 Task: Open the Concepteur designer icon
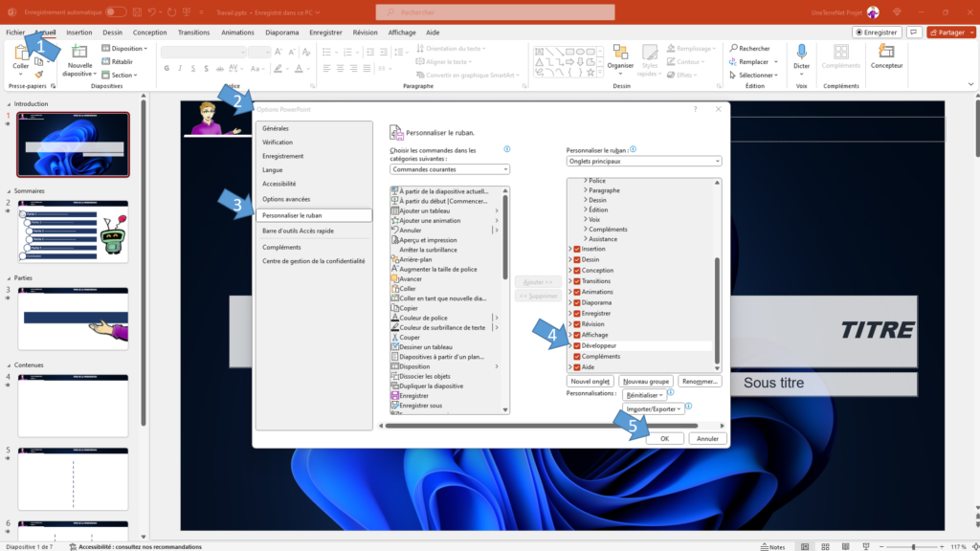coord(886,52)
